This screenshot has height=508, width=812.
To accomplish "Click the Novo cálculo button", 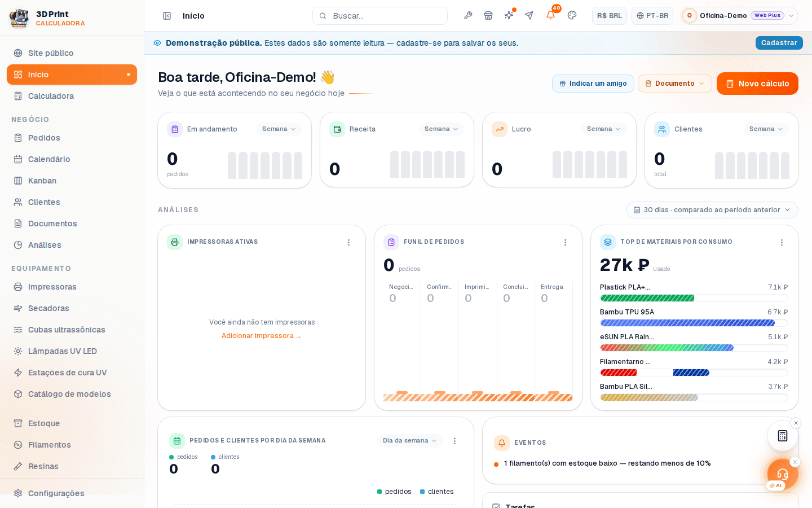I will (757, 84).
